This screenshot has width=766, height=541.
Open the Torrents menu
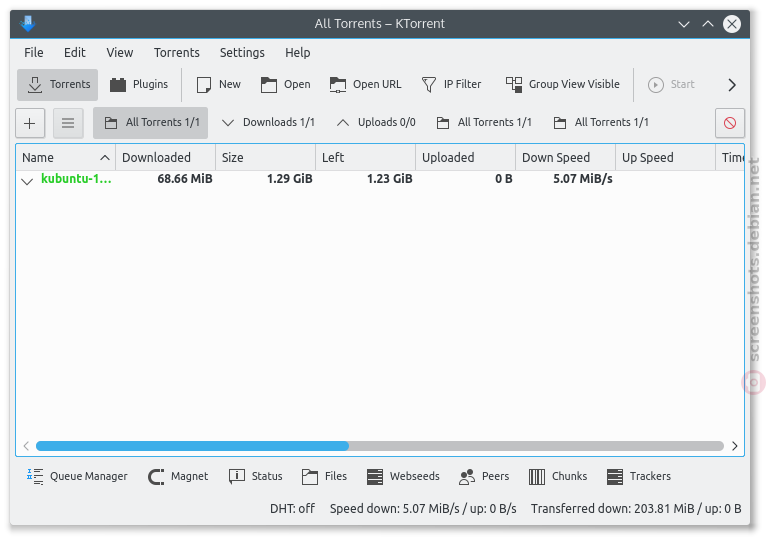(x=176, y=52)
